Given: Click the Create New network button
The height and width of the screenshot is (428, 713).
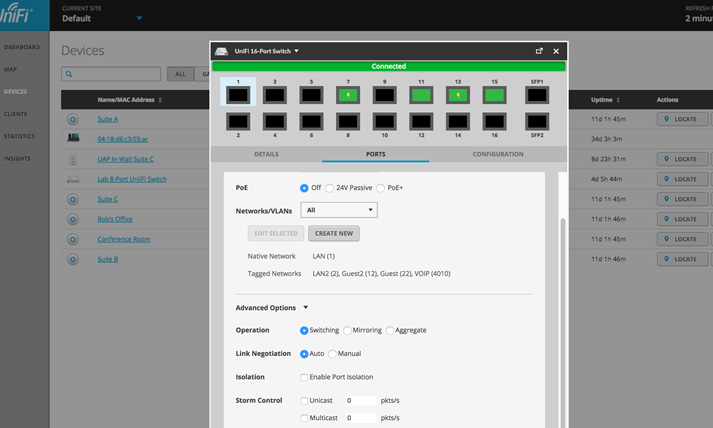Looking at the screenshot, I should click(334, 233).
